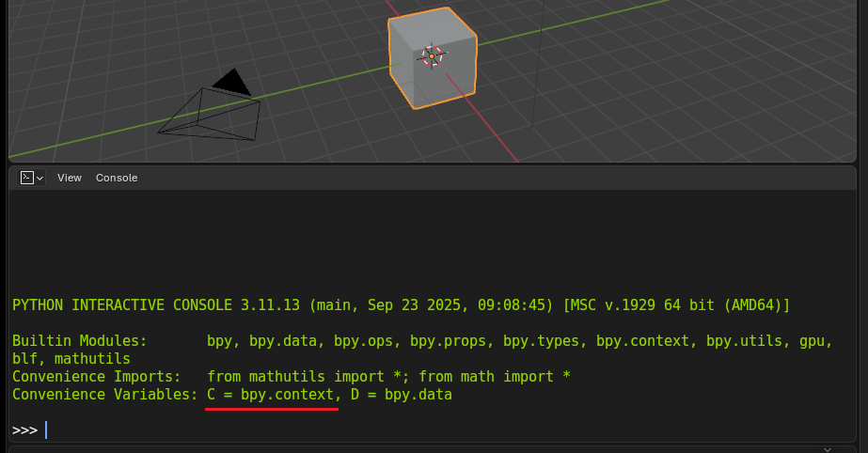Image resolution: width=868 pixels, height=453 pixels.
Task: Open the Python Console editor type dropdown
Action: point(31,178)
